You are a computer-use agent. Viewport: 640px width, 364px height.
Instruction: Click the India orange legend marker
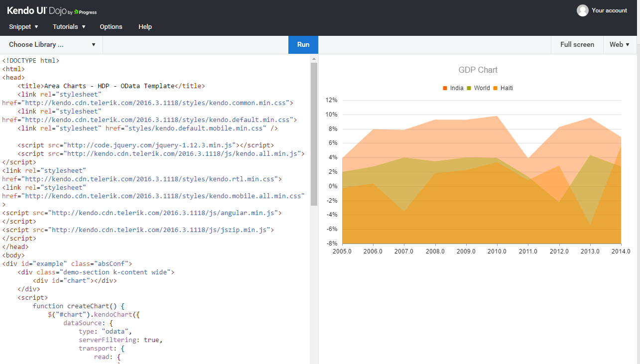coord(445,88)
